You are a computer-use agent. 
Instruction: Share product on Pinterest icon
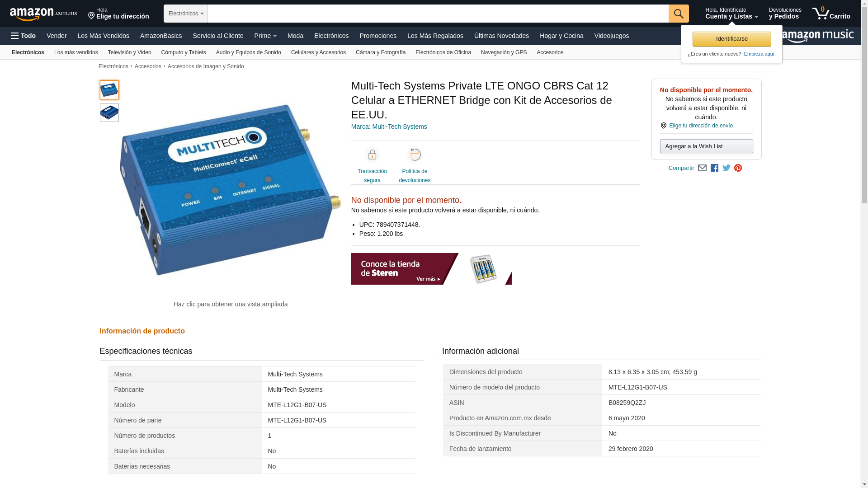click(x=738, y=168)
